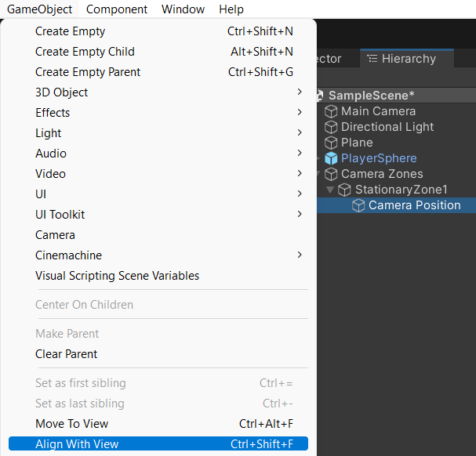Choose Create Empty Parent
This screenshot has width=476, height=456.
(x=158, y=72)
